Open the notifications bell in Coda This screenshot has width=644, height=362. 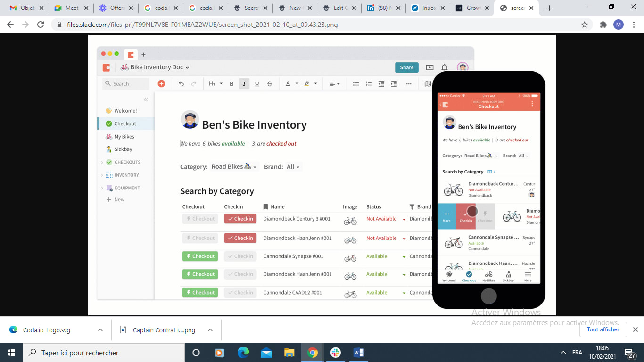(x=444, y=67)
